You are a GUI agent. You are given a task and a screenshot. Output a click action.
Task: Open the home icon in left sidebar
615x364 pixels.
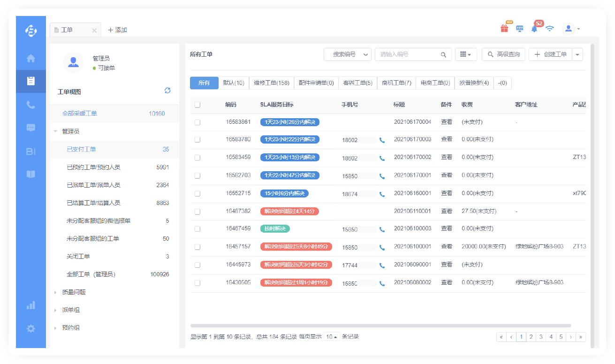tap(31, 59)
